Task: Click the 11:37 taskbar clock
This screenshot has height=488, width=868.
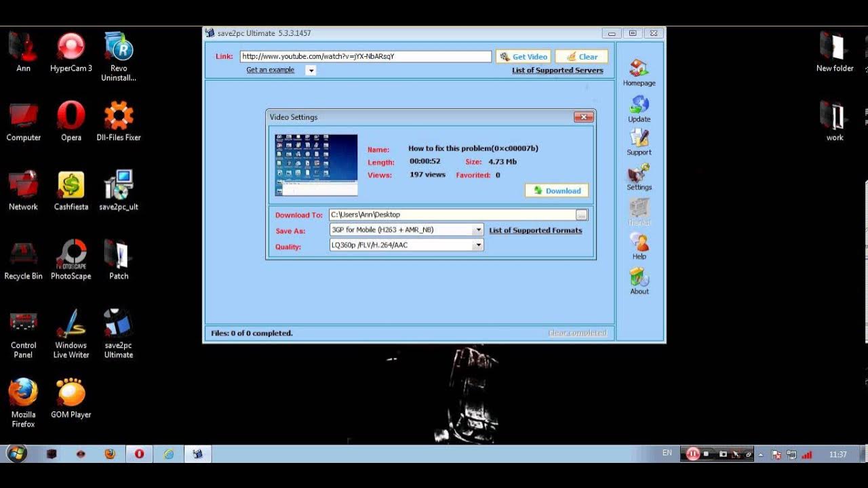Action: click(x=838, y=455)
